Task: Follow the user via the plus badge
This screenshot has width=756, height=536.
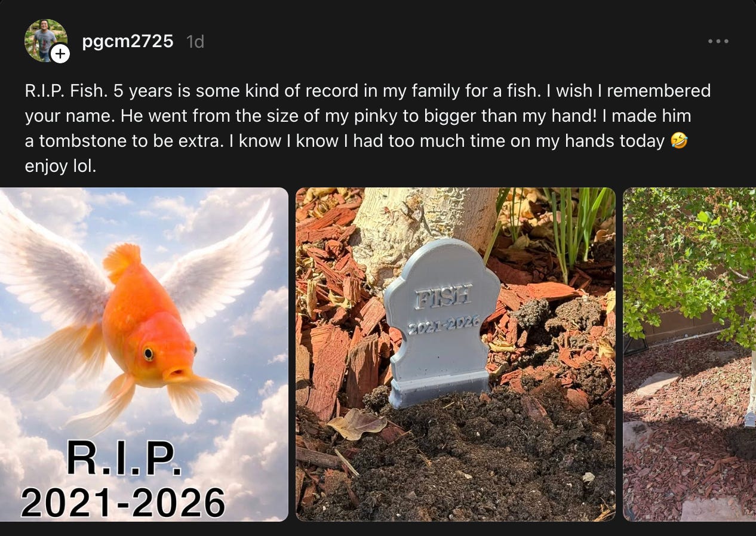Action: click(x=60, y=54)
